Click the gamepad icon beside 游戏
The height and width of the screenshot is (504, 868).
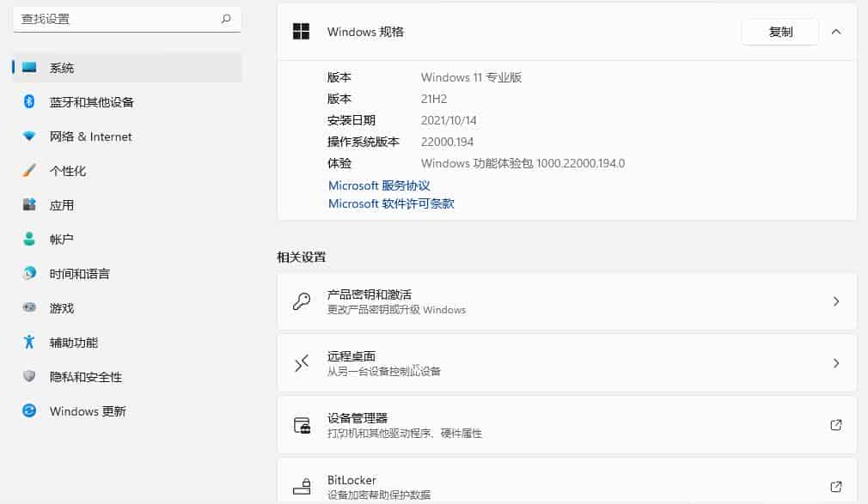point(29,307)
